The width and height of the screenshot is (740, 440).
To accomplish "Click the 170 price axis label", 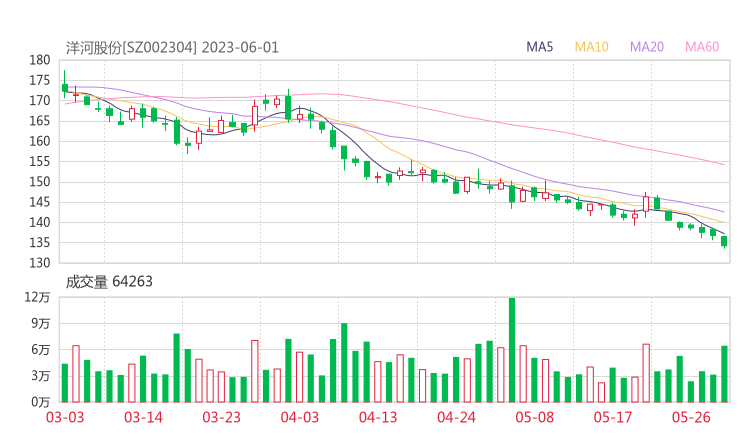I will click(40, 101).
